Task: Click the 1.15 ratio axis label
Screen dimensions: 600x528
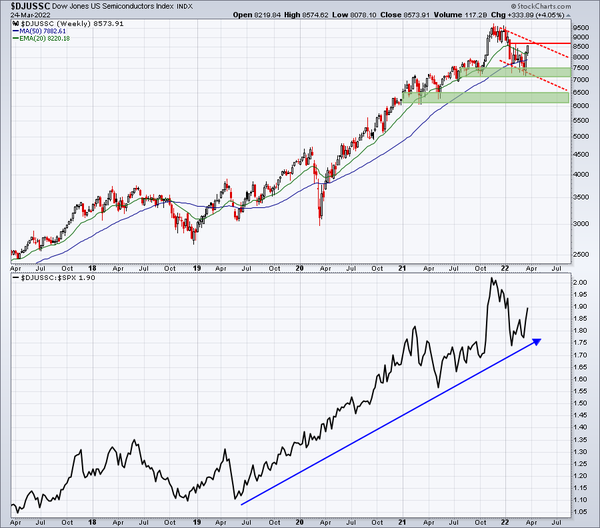Action: 580,488
